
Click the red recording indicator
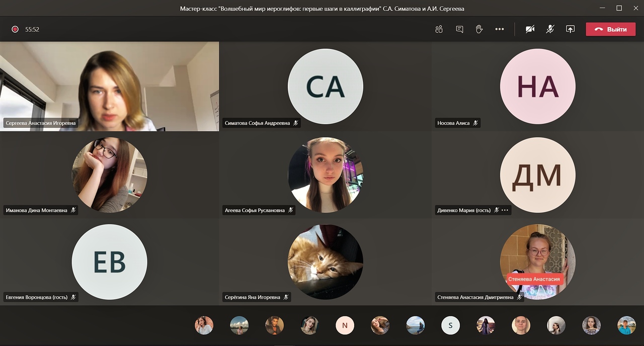coord(15,29)
